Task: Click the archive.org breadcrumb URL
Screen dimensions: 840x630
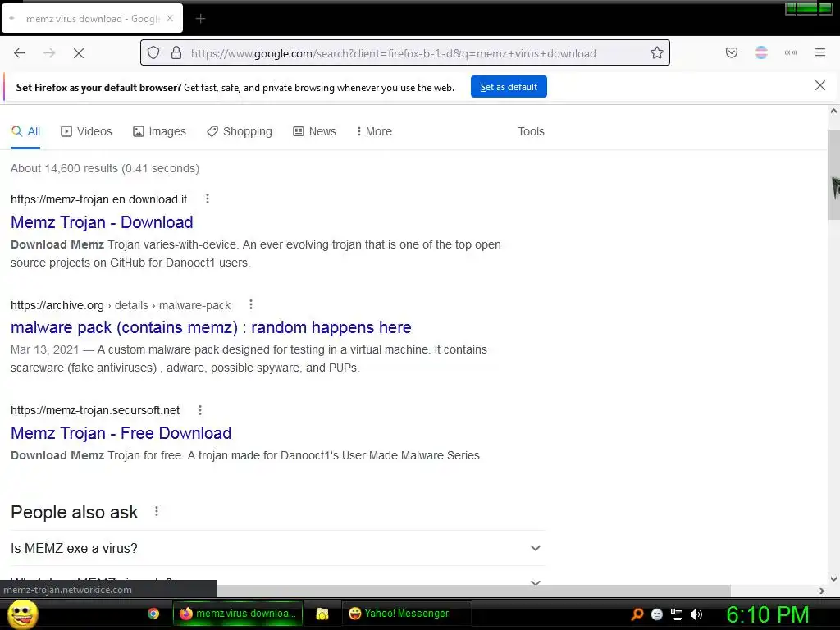Action: [121, 305]
